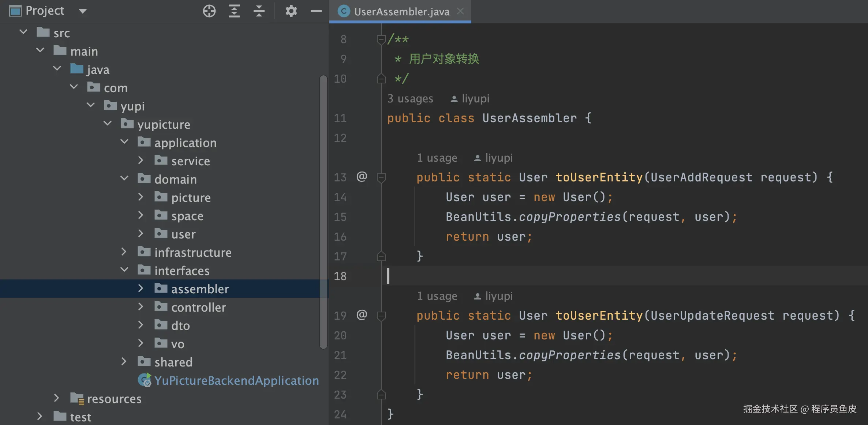
Task: Expand the assembler package folder
Action: click(141, 289)
